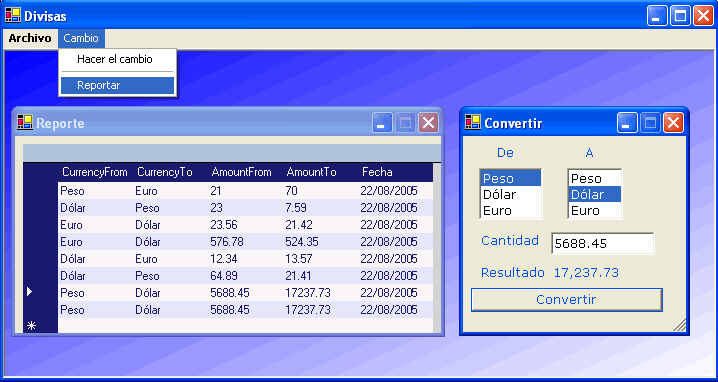Open the Archivo menu

[30, 38]
